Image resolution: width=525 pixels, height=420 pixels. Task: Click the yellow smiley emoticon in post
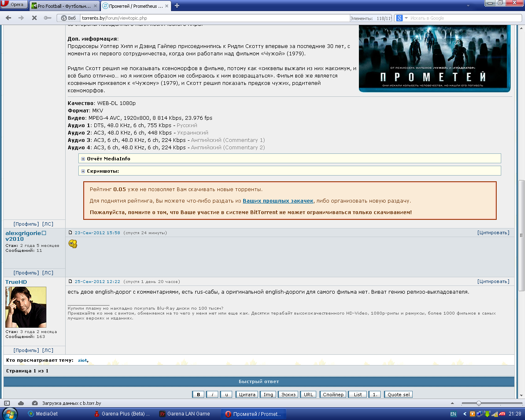(73, 244)
